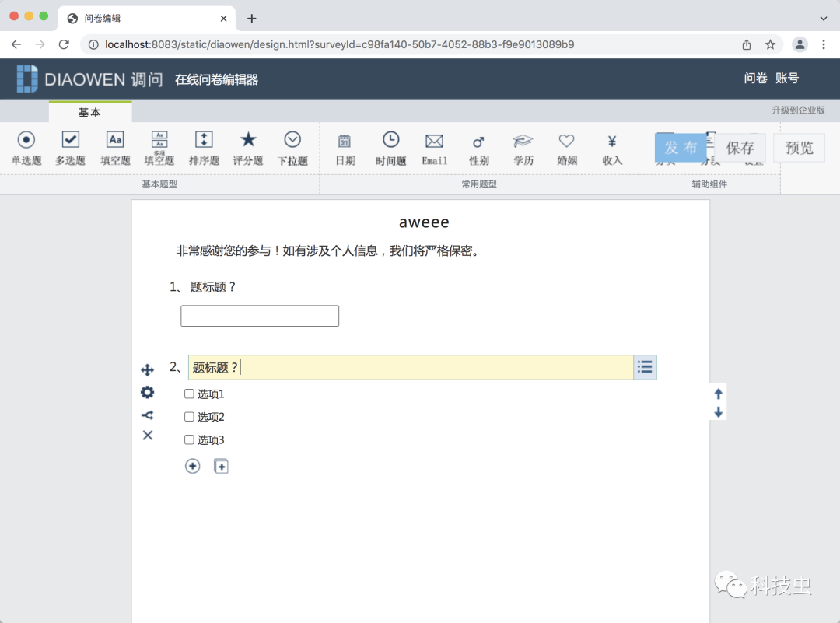Click the answer input box of question 1

[x=260, y=316]
